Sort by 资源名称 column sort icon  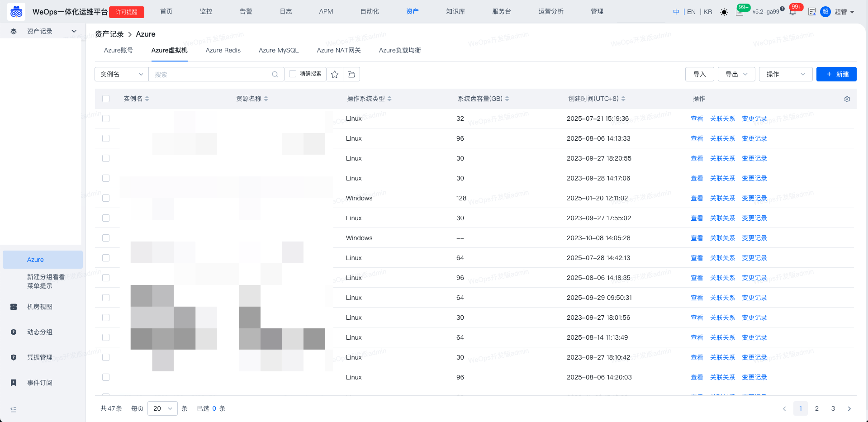[x=266, y=99]
